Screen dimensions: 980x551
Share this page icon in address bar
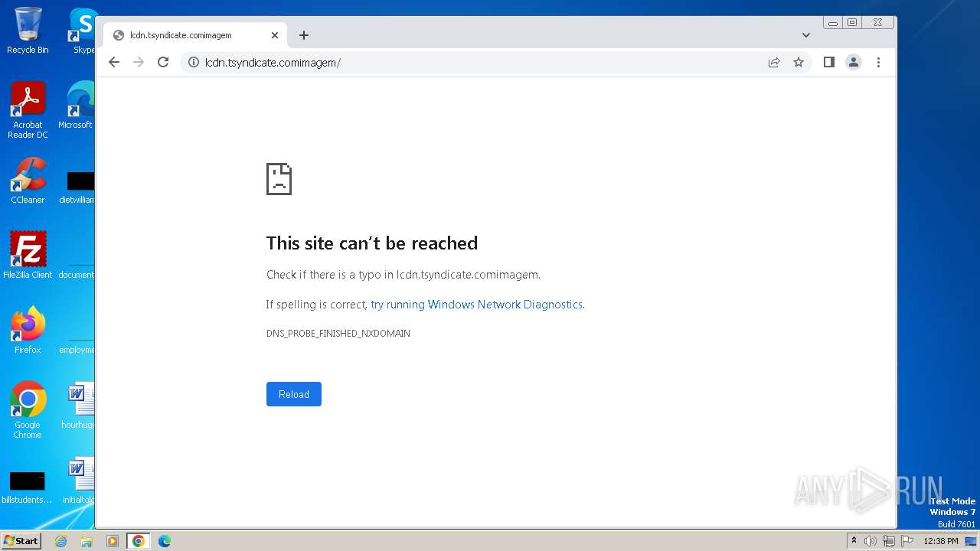(x=774, y=63)
